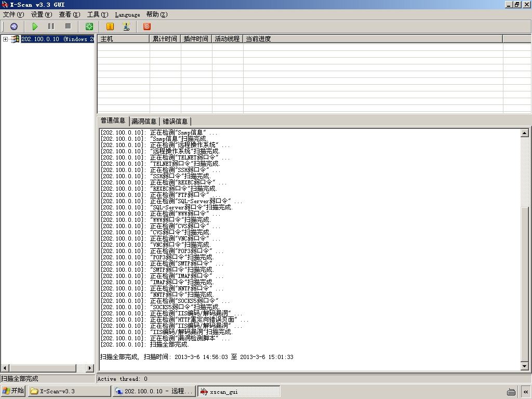Switch to the 错误信息 tab
Viewport: 532px width, 399px height.
(175, 121)
